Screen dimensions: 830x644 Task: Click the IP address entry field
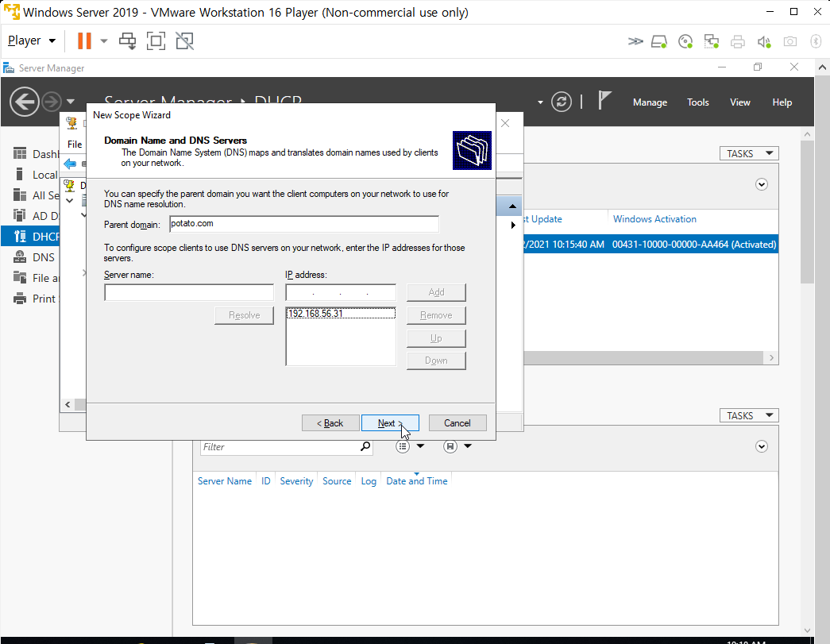pos(341,293)
